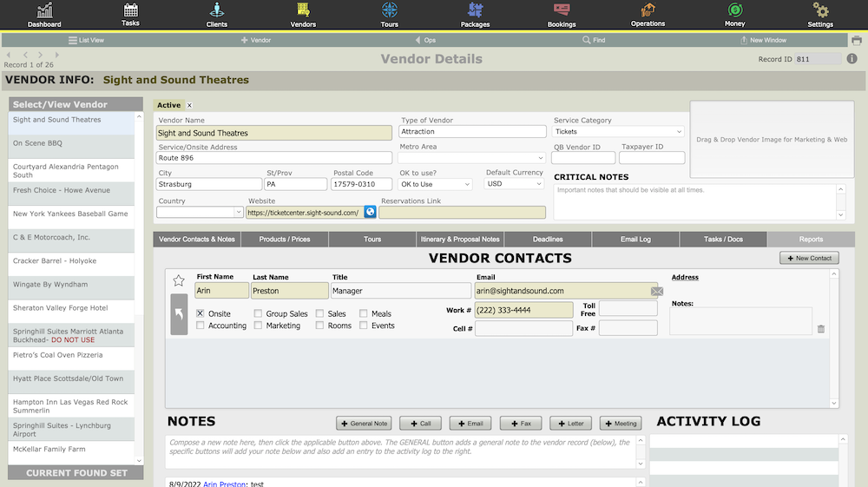Mark contact as primary with star
The width and height of the screenshot is (868, 487).
pyautogui.click(x=178, y=280)
